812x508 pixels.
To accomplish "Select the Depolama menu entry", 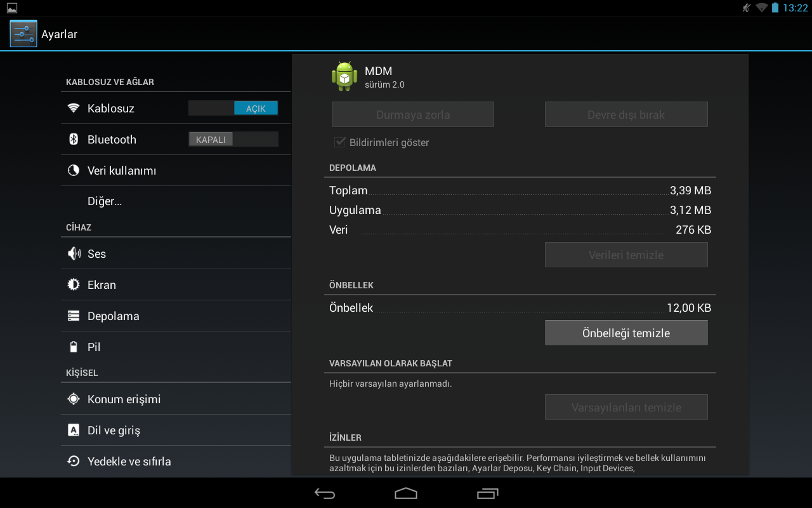I will pos(176,316).
